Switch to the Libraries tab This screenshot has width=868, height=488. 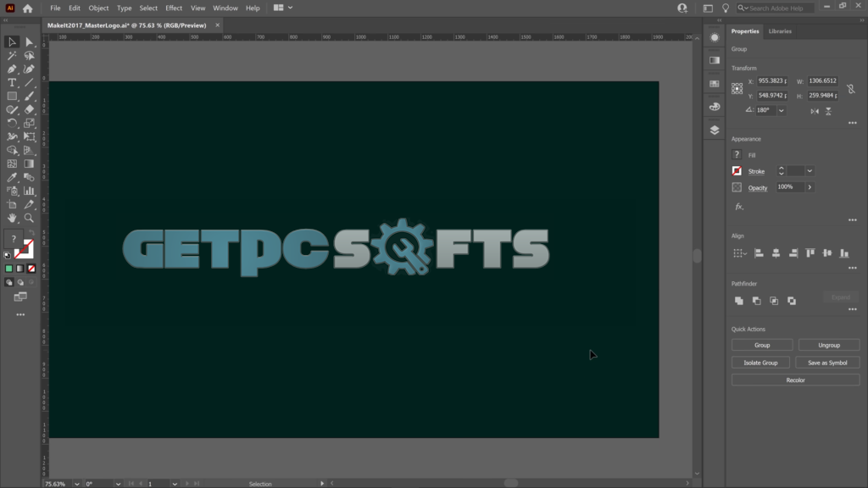(780, 31)
